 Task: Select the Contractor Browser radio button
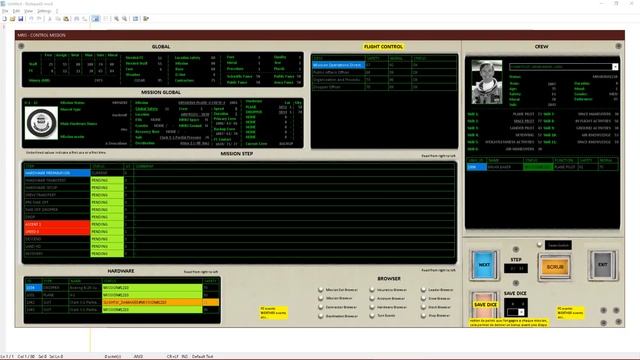321,307
